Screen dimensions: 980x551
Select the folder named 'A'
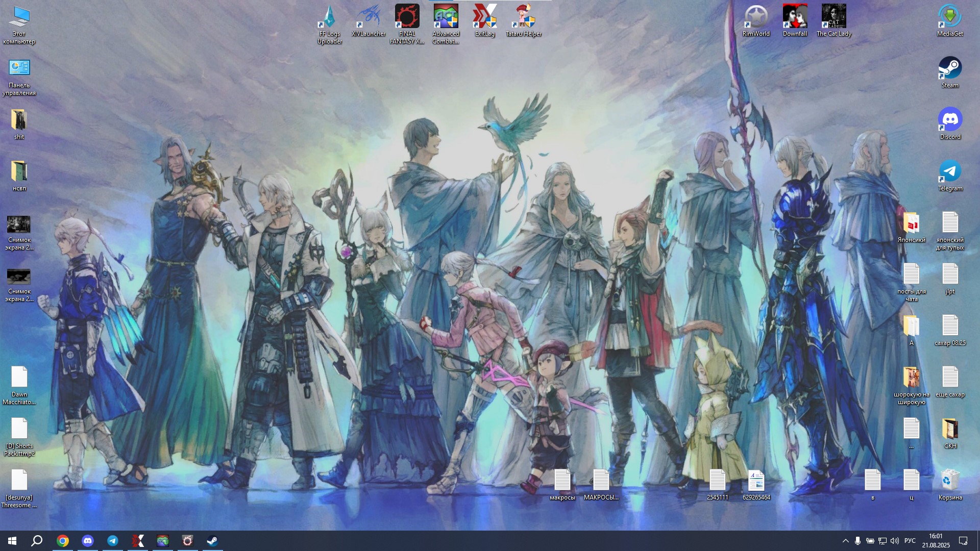(x=912, y=330)
